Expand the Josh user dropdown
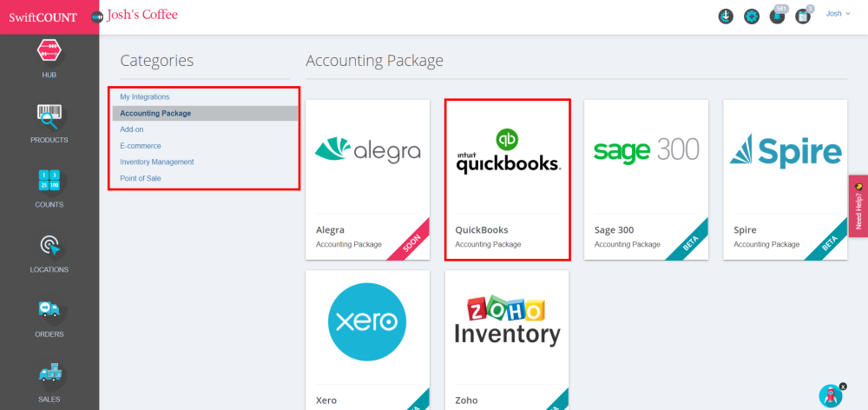 838,14
